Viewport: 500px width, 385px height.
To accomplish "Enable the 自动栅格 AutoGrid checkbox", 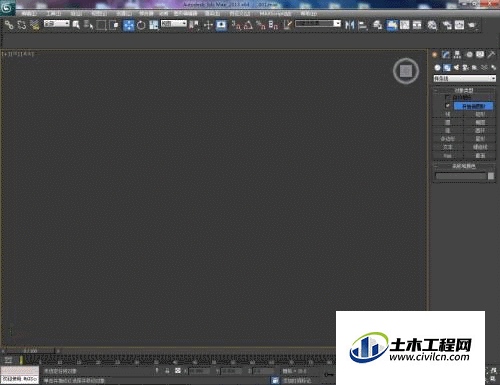I will 447,97.
